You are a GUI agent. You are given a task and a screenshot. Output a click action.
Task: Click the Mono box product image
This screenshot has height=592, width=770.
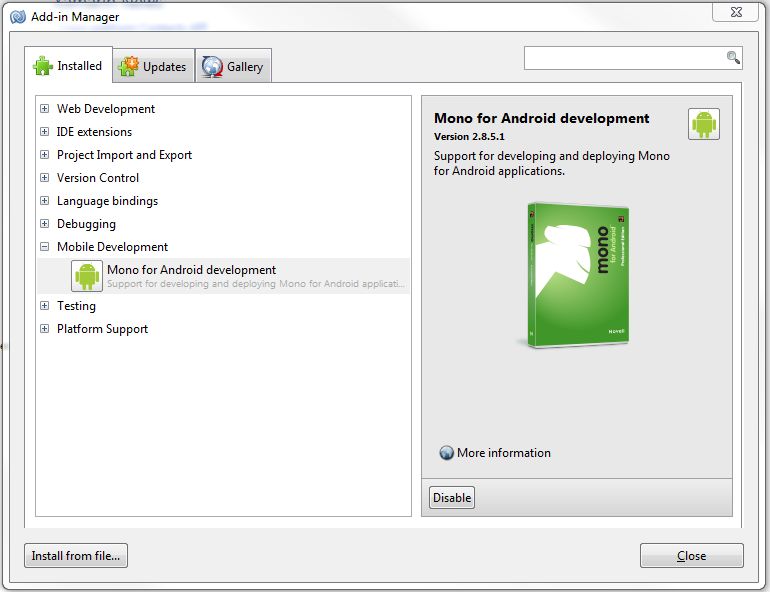pos(578,275)
